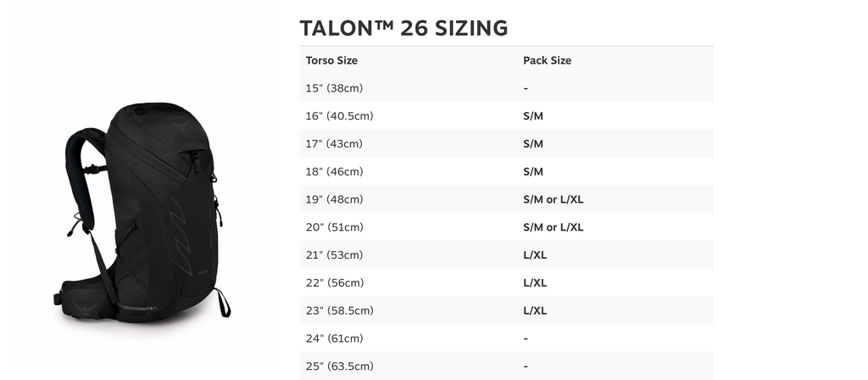
Task: Click the 23" (58.5cm) torso size cell
Action: pos(339,310)
